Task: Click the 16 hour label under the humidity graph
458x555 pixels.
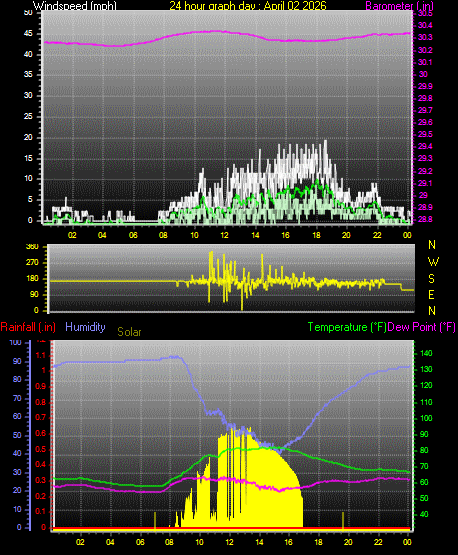Action: (288, 542)
